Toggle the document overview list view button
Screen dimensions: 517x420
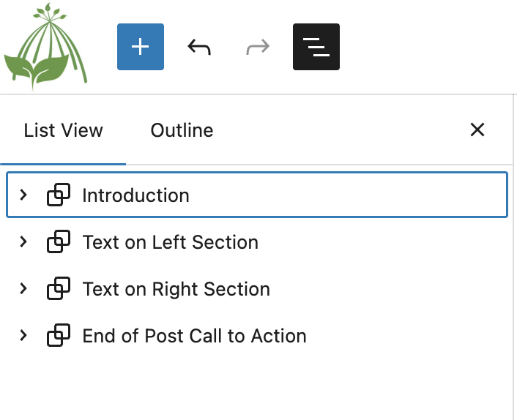pos(316,47)
